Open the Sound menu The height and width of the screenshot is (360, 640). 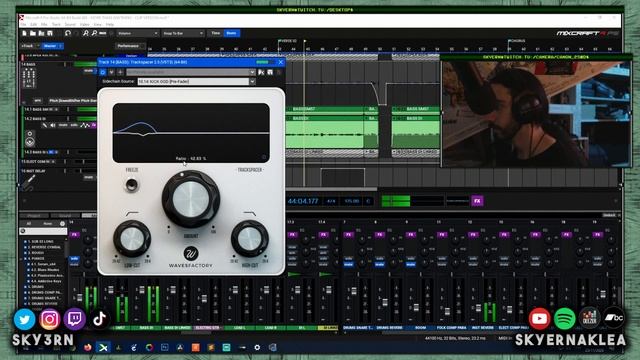pyautogui.click(x=70, y=24)
